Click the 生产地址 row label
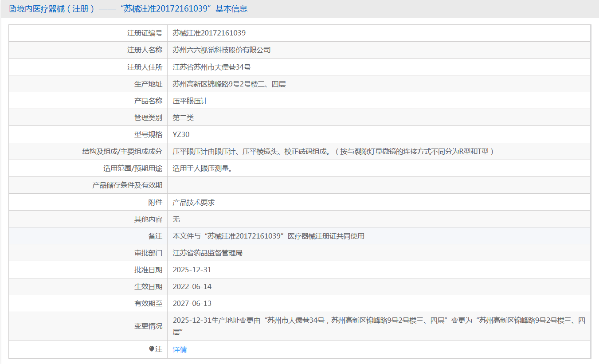The width and height of the screenshot is (599, 364). (148, 84)
